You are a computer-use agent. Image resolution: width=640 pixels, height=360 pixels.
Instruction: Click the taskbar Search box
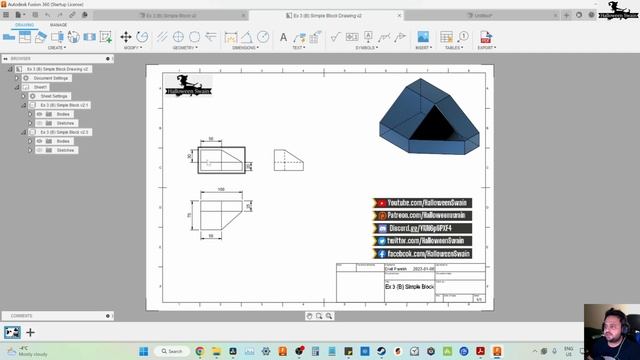pyautogui.click(x=172, y=351)
